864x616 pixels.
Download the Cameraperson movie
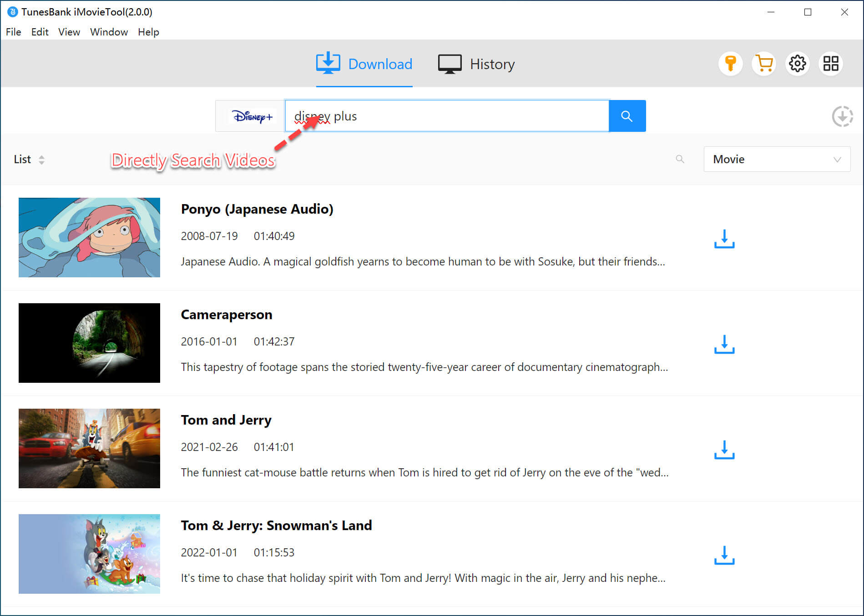[724, 345]
